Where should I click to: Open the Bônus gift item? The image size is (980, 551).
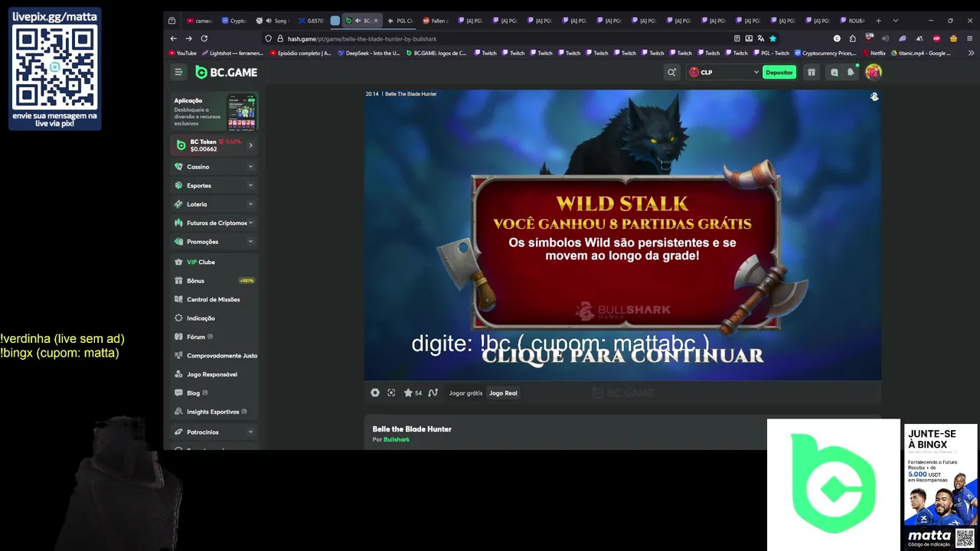pyautogui.click(x=215, y=281)
